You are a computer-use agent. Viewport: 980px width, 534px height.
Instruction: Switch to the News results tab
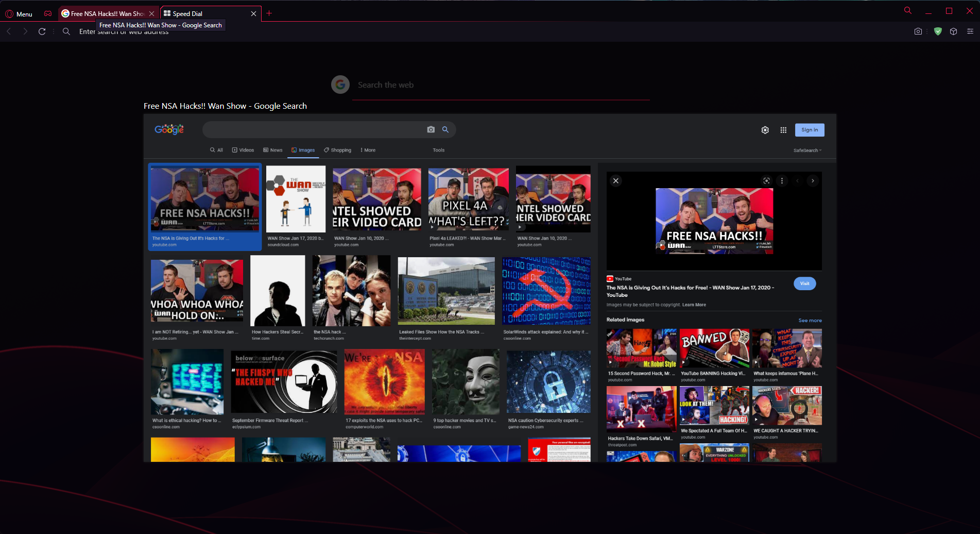[273, 150]
